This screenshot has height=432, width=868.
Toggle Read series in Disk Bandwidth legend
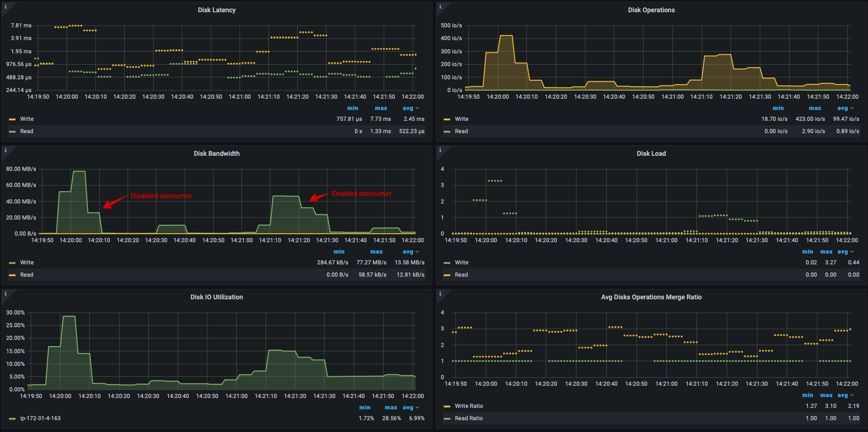26,275
